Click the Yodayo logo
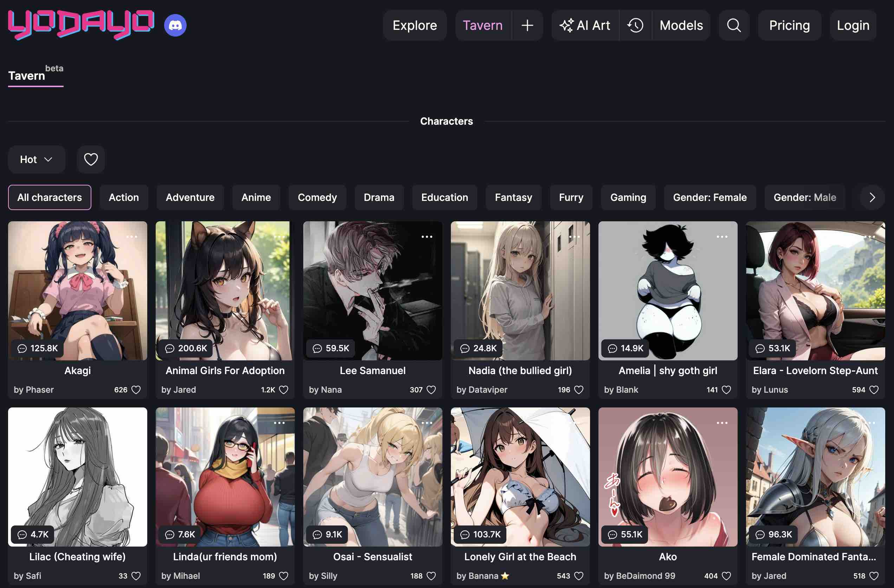 click(x=81, y=24)
